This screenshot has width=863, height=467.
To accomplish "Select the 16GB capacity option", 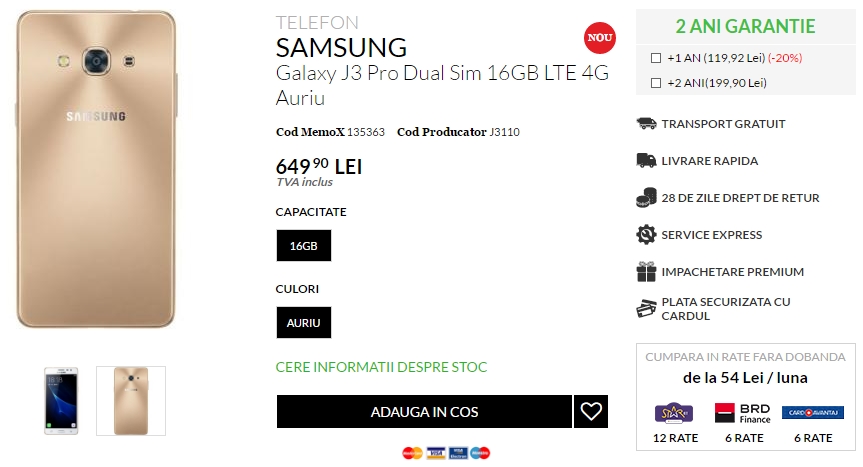I will [303, 246].
